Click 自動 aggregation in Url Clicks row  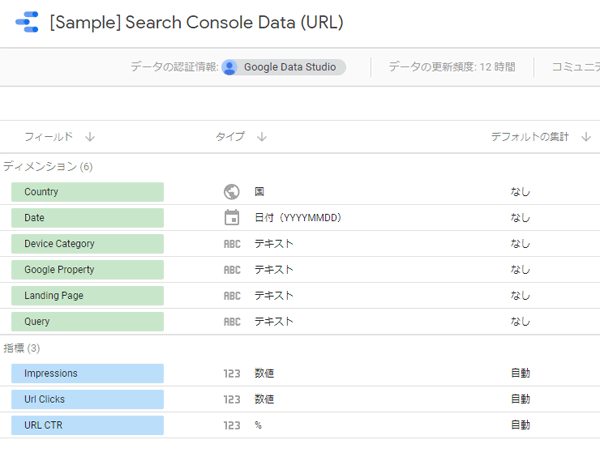pos(520,399)
